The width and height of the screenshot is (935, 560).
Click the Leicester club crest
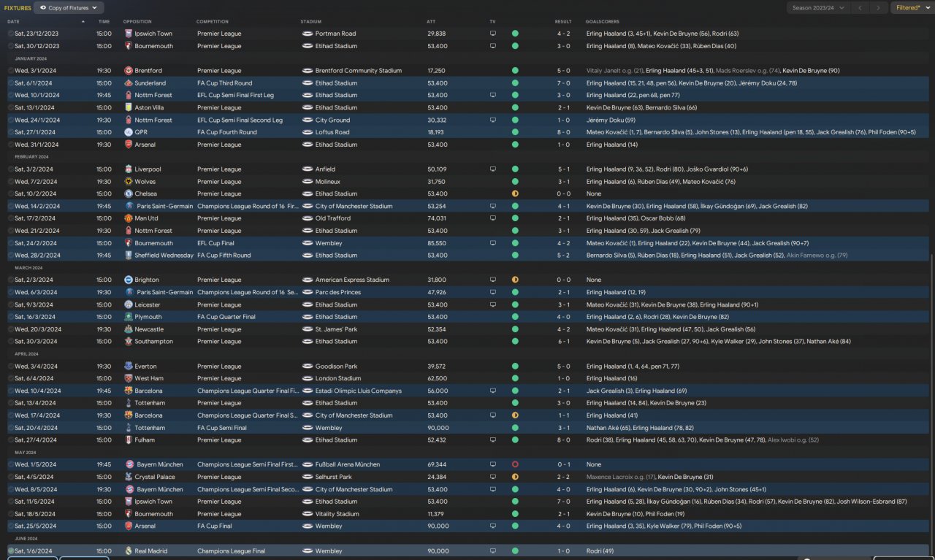(x=129, y=304)
